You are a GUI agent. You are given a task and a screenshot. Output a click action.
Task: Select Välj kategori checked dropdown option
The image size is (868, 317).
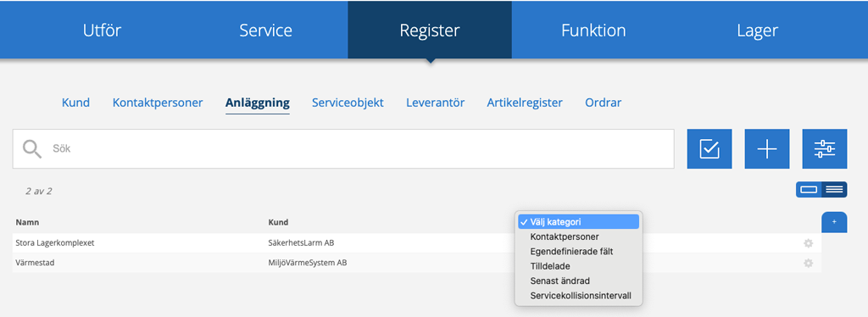(578, 222)
